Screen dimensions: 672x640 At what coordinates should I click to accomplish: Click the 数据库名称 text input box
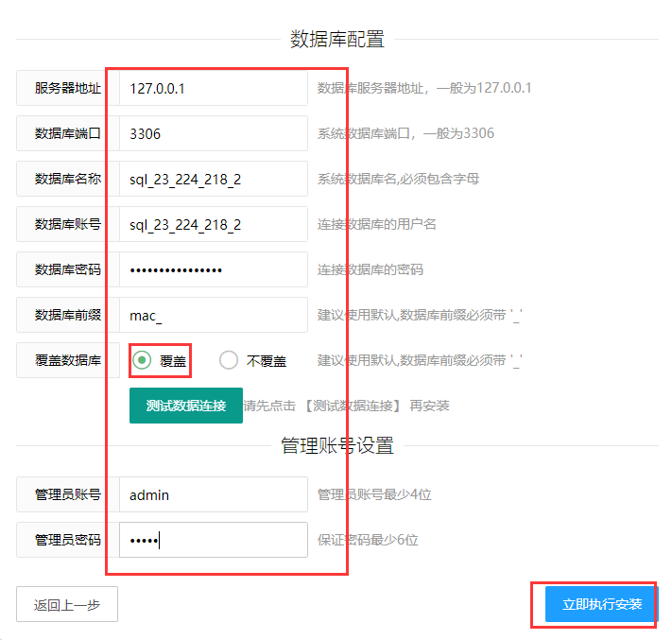click(x=214, y=179)
